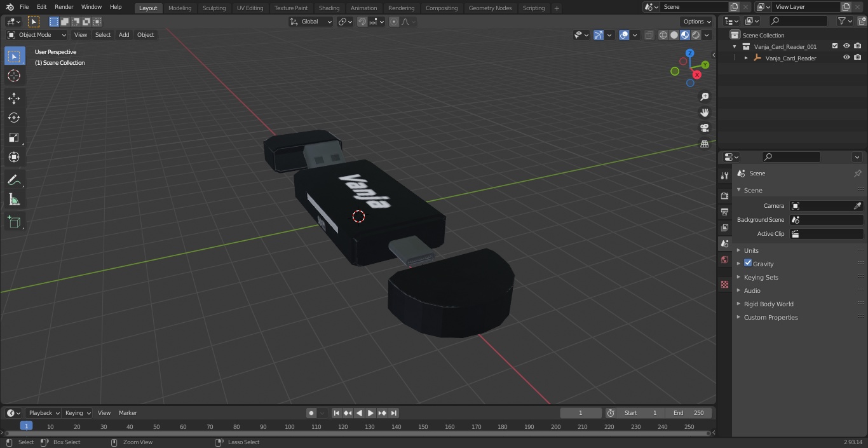Open the File menu
868x448 pixels.
(x=24, y=7)
